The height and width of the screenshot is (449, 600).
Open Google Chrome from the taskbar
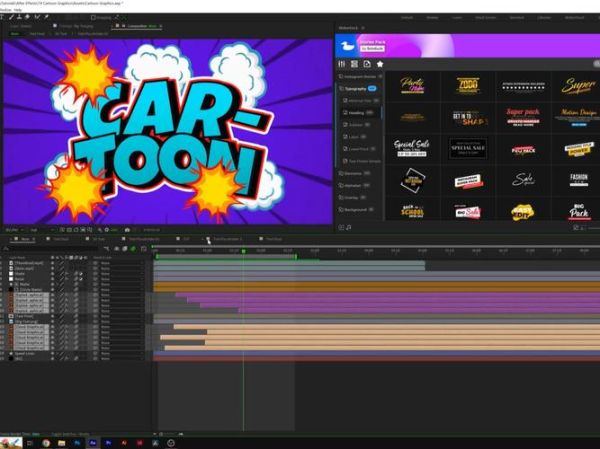click(x=45, y=442)
